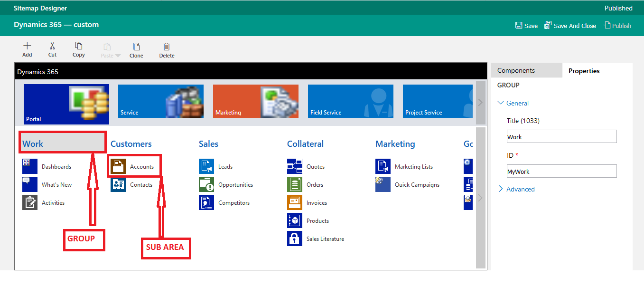Click the Publish button
This screenshot has width=644, height=296.
click(617, 26)
